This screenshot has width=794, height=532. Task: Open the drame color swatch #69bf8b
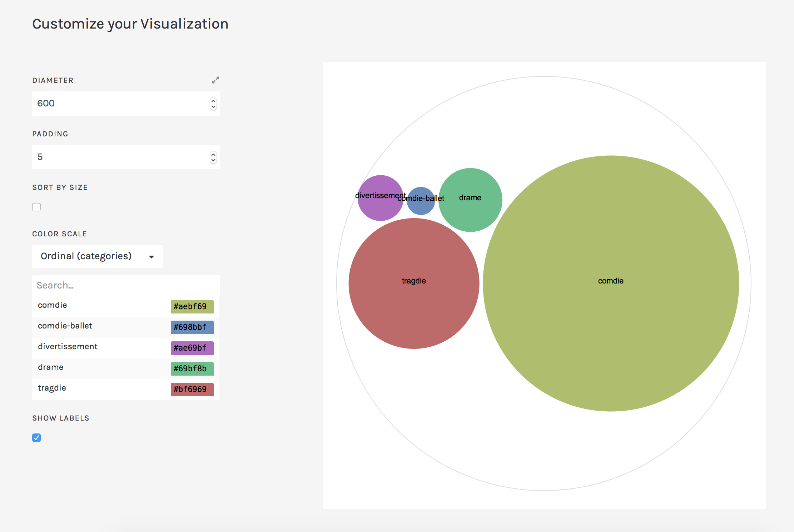coord(192,368)
